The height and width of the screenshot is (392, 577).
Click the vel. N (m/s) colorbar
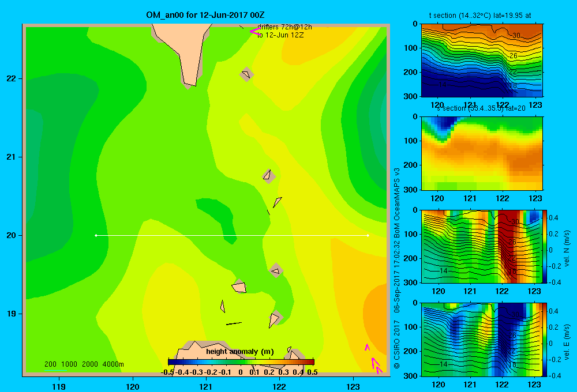545,246
